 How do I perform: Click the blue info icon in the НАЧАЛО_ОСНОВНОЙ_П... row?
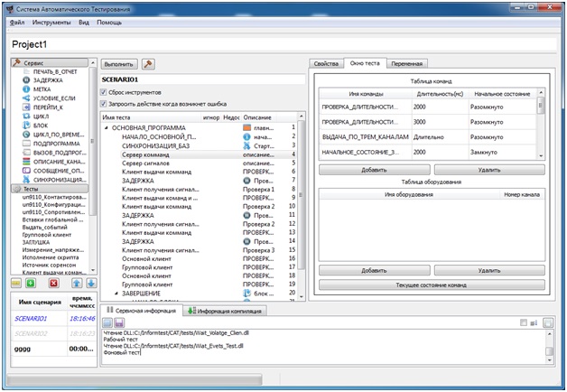[x=247, y=137]
